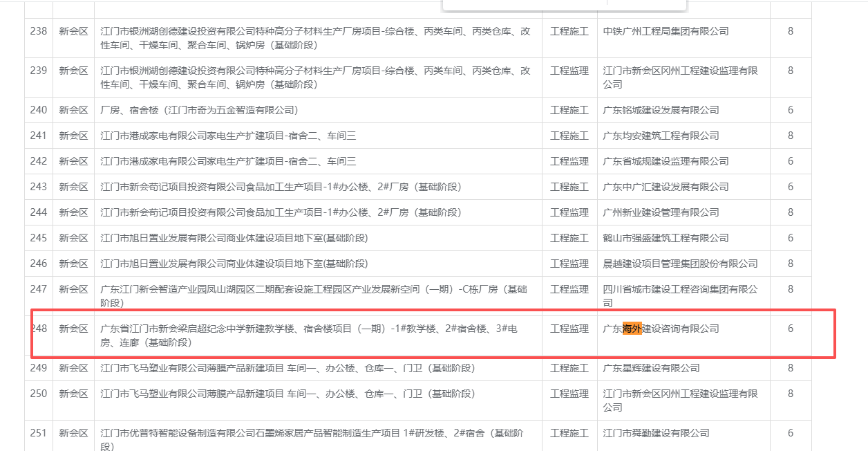Select the 厂房、宿舍楼 project in row 240
868x451 pixels.
coord(199,110)
